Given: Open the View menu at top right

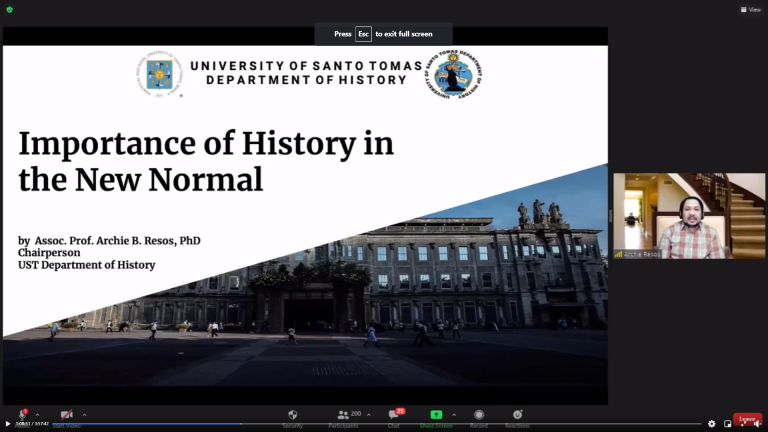Looking at the screenshot, I should click(x=751, y=9).
